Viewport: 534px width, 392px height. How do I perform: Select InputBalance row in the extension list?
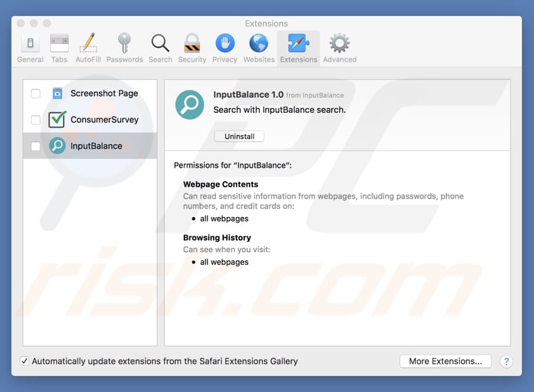pos(90,146)
